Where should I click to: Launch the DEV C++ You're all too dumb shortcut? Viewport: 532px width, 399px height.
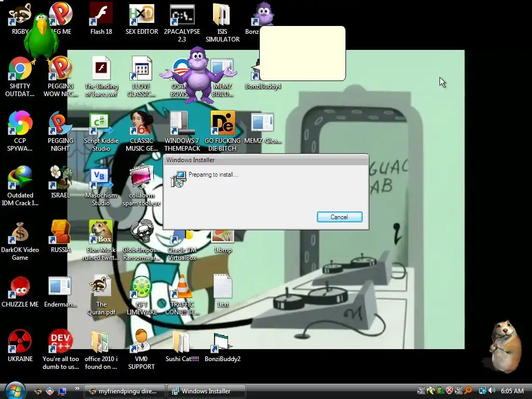[60, 349]
